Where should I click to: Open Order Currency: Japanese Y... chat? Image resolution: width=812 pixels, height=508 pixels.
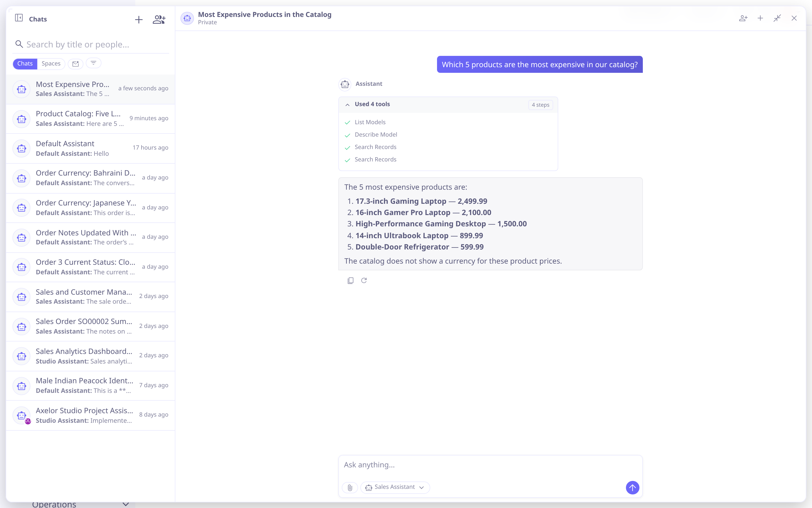(x=90, y=208)
